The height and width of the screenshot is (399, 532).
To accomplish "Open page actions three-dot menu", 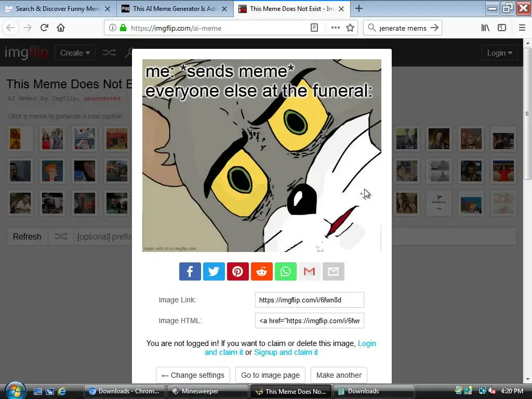I will 336,28.
